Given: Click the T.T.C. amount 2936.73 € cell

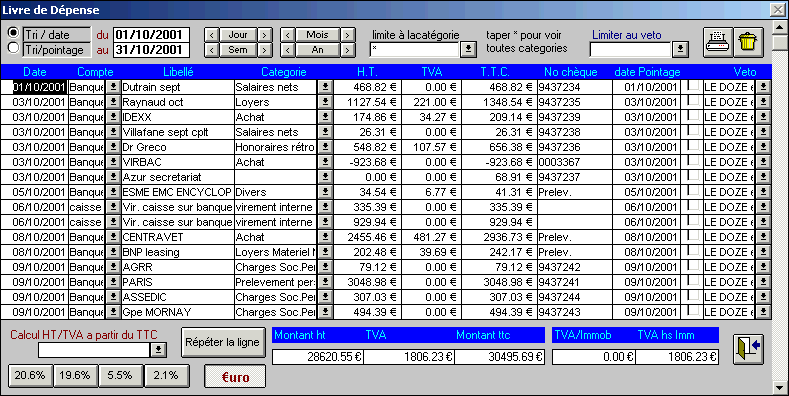Looking at the screenshot, I should point(499,237).
